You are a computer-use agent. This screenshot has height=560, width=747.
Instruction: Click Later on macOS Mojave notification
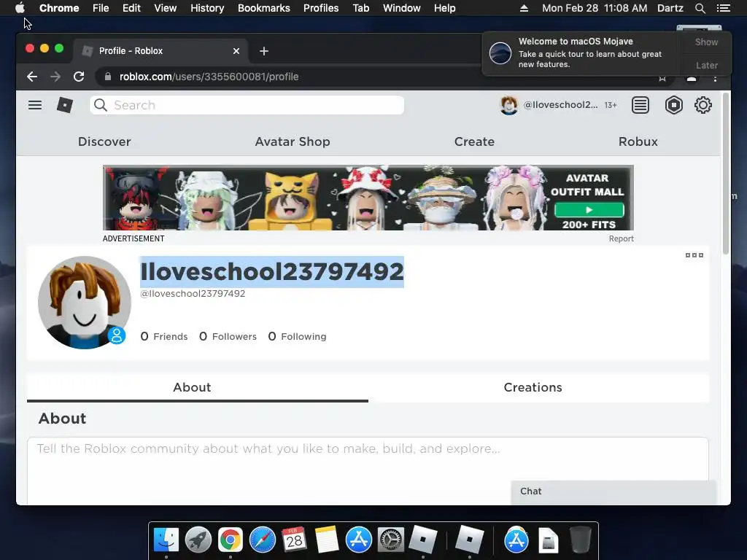tap(706, 65)
